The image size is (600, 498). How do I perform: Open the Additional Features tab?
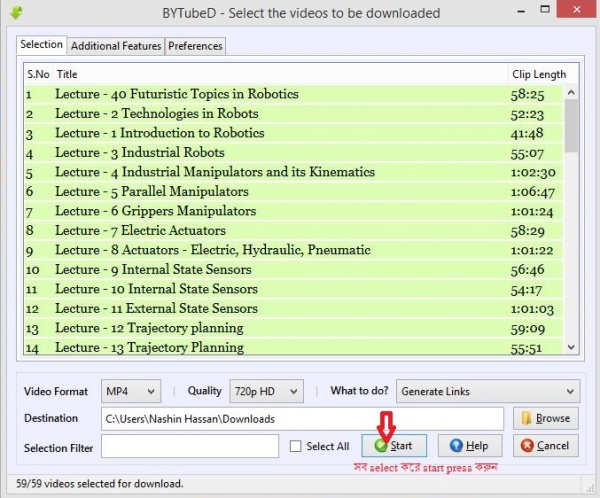pyautogui.click(x=116, y=46)
